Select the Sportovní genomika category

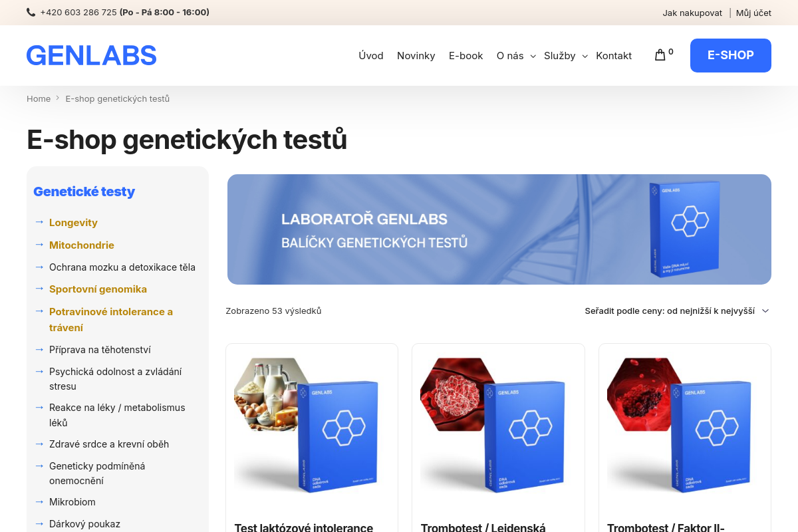(x=98, y=289)
